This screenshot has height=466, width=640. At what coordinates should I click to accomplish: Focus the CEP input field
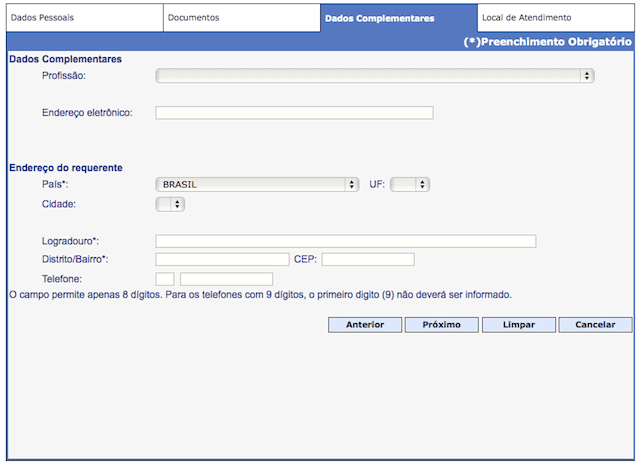click(x=368, y=259)
